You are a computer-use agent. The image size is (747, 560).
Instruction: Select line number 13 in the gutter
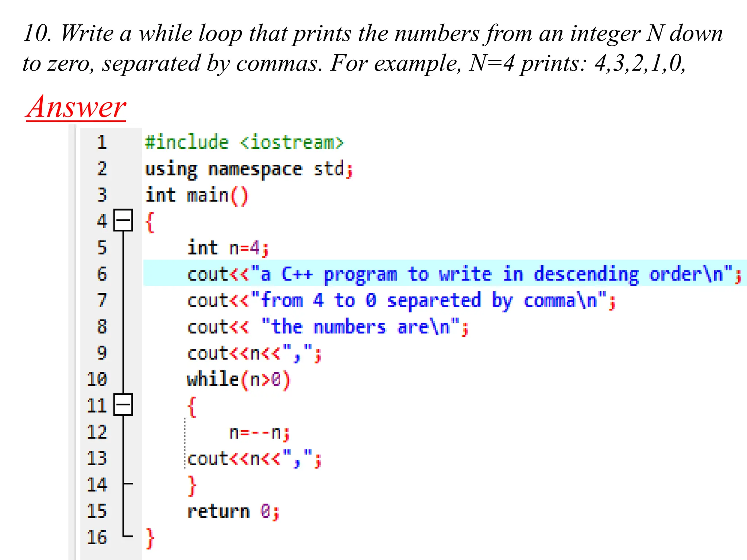97,459
